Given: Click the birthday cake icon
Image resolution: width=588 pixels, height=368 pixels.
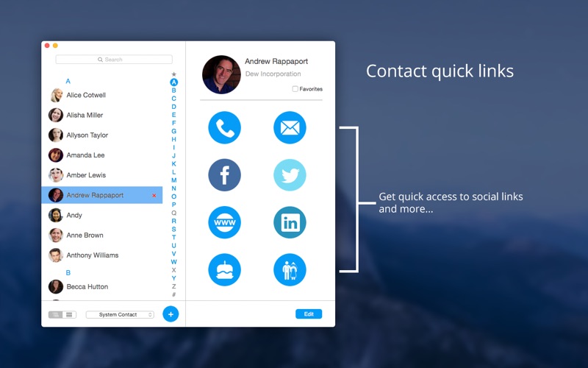Looking at the screenshot, I should 224,269.
